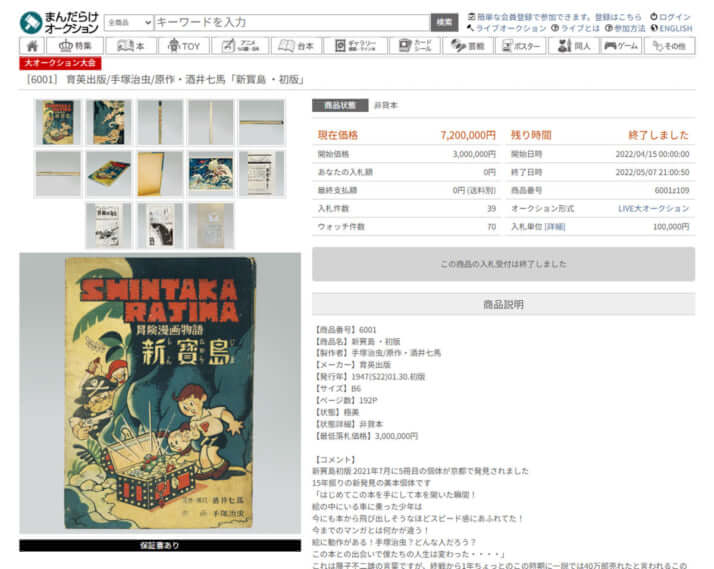This screenshot has height=569, width=714.
Task: Focus the キーワードを入力 search field
Action: click(292, 22)
